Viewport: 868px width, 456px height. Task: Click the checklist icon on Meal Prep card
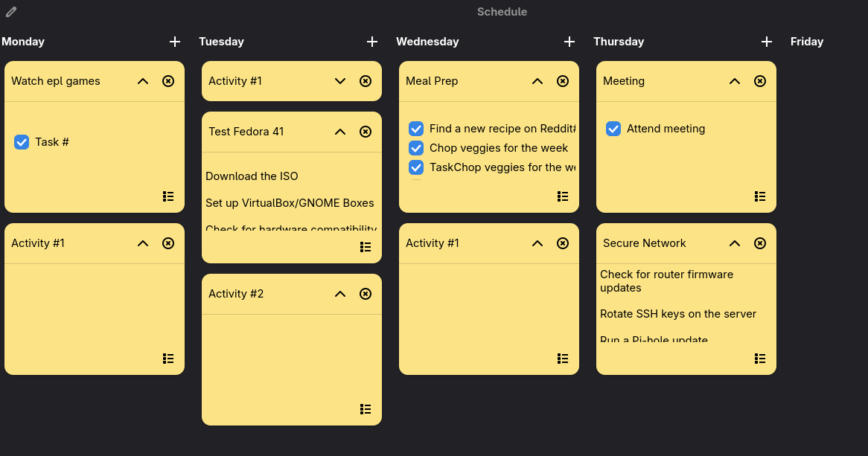563,196
